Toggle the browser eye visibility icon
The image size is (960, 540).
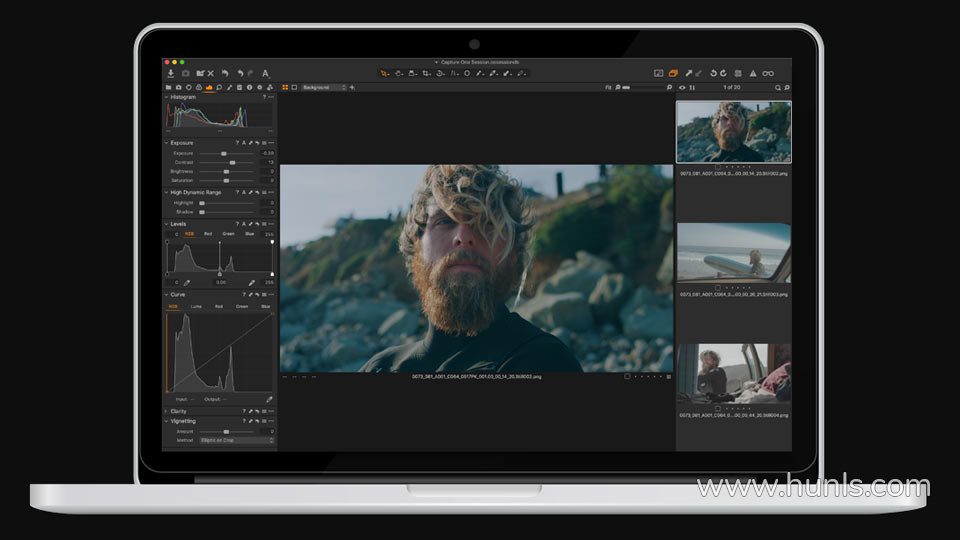tap(682, 88)
